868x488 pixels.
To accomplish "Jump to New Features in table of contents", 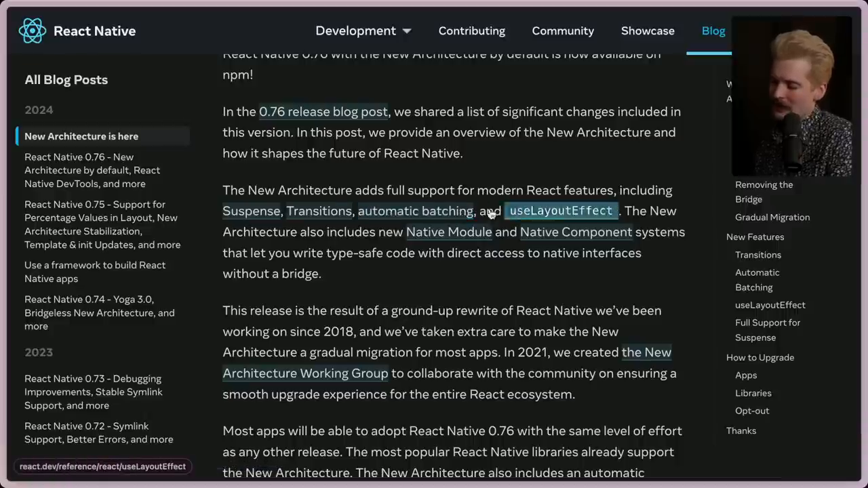I will coord(755,237).
